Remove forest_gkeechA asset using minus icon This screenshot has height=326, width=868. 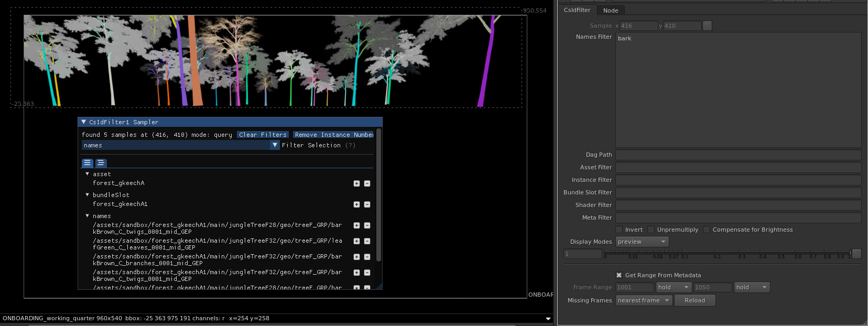(x=367, y=183)
